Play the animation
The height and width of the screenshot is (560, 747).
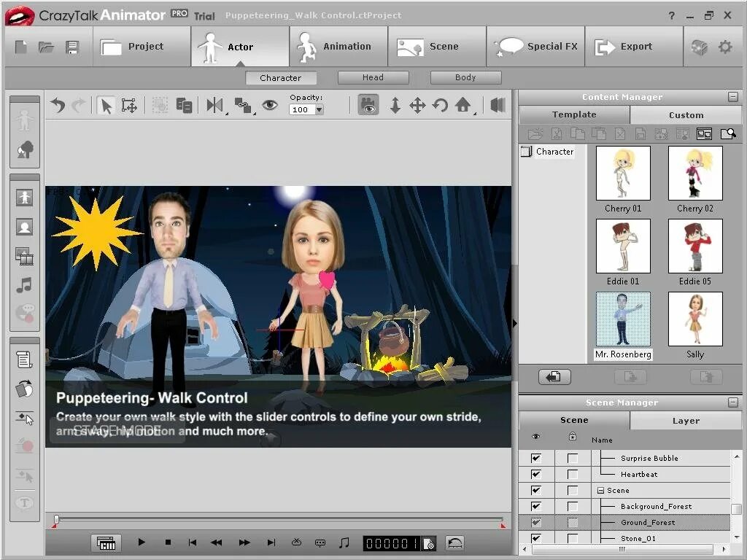click(142, 542)
